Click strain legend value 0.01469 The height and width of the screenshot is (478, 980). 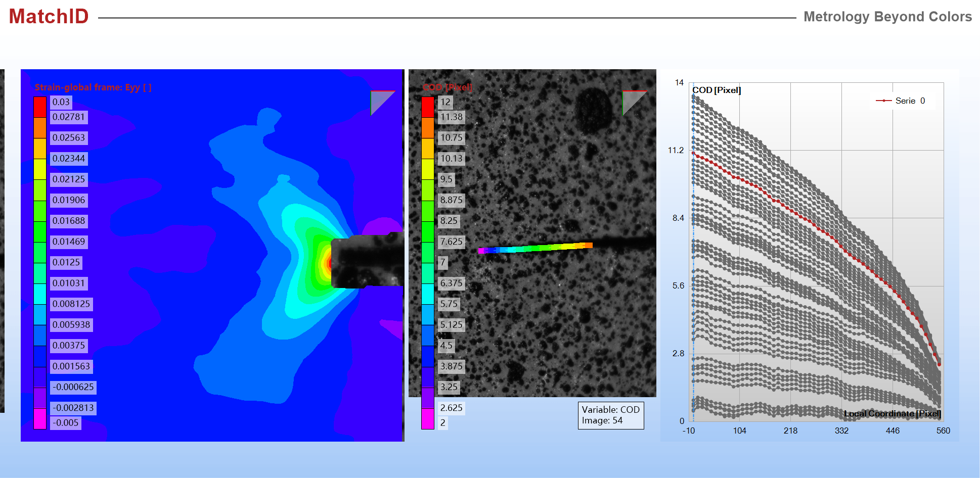(69, 242)
